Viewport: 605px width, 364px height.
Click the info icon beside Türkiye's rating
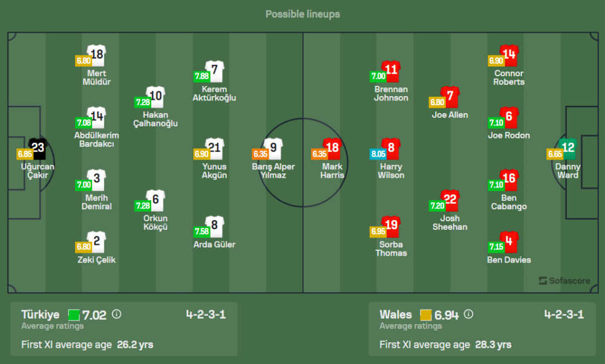tap(117, 314)
